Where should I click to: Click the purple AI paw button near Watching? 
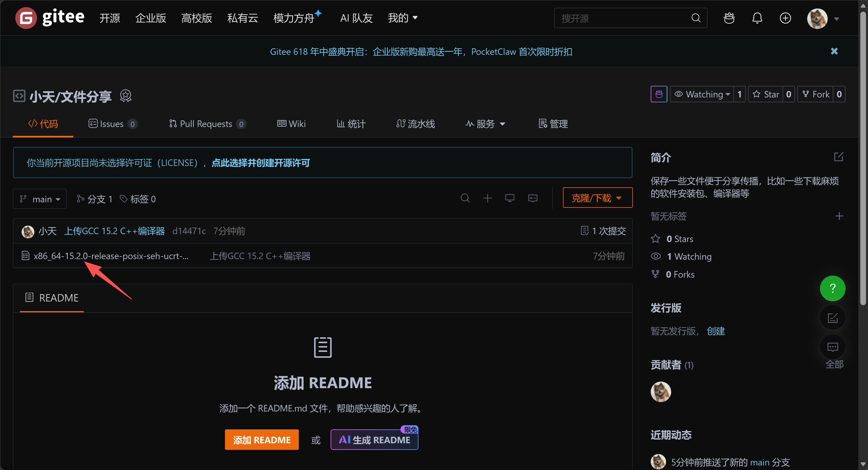[x=659, y=94]
